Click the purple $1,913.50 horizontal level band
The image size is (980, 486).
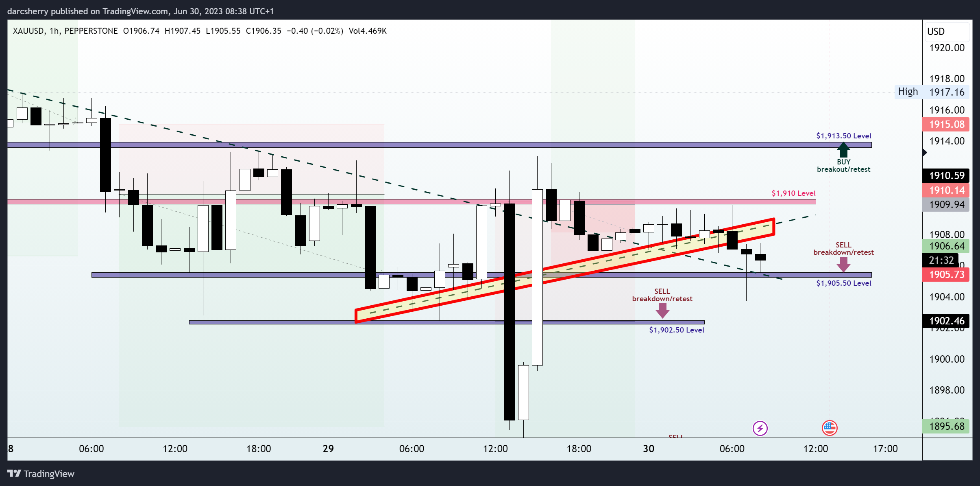[x=439, y=144]
